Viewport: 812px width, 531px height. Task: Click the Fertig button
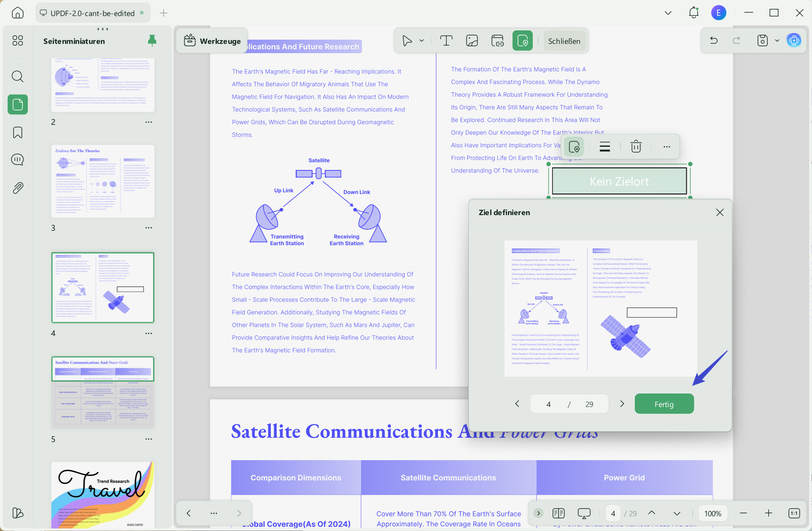[x=664, y=404]
